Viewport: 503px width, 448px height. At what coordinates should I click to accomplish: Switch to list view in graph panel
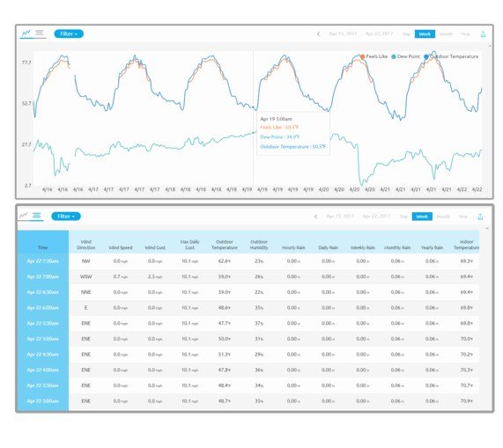coord(40,33)
